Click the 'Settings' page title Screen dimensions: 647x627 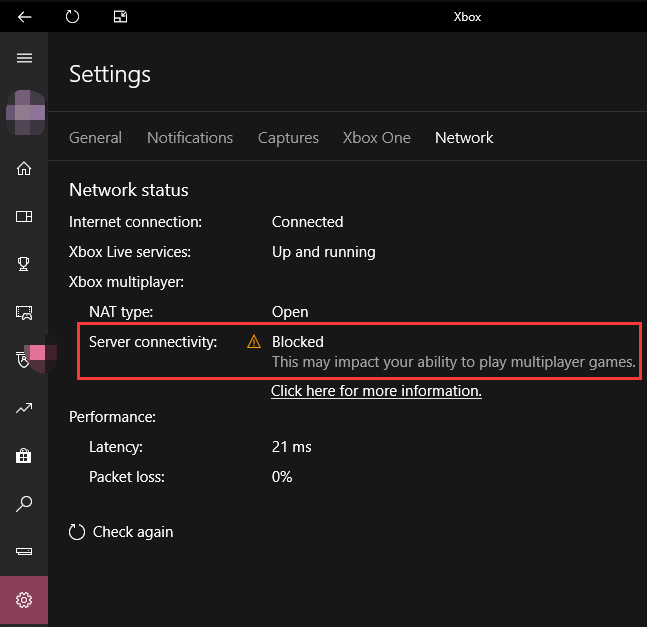[110, 75]
